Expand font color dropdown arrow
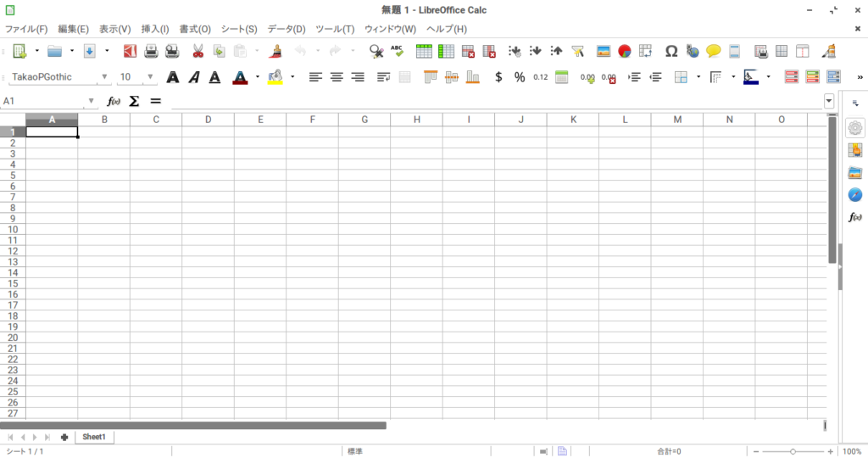 coord(258,77)
